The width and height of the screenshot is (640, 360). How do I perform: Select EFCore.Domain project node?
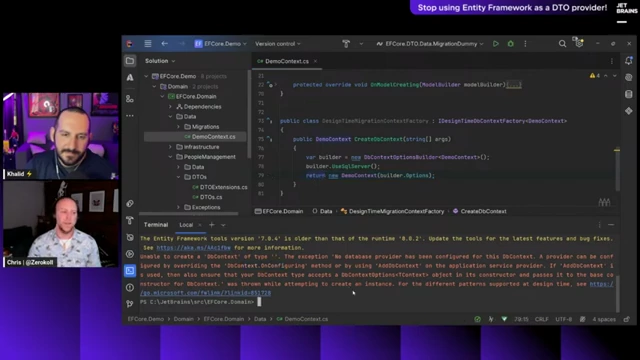click(196, 97)
